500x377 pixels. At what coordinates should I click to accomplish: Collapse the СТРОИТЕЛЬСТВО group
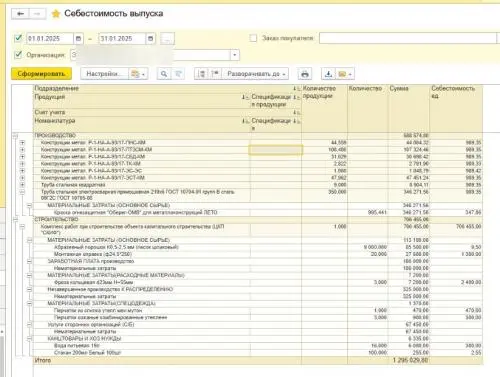click(15, 219)
